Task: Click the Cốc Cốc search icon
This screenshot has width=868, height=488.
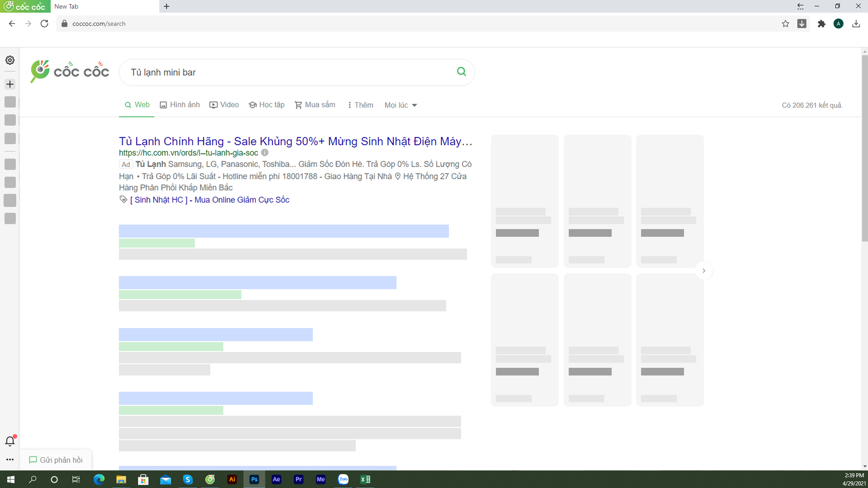Action: tap(462, 71)
